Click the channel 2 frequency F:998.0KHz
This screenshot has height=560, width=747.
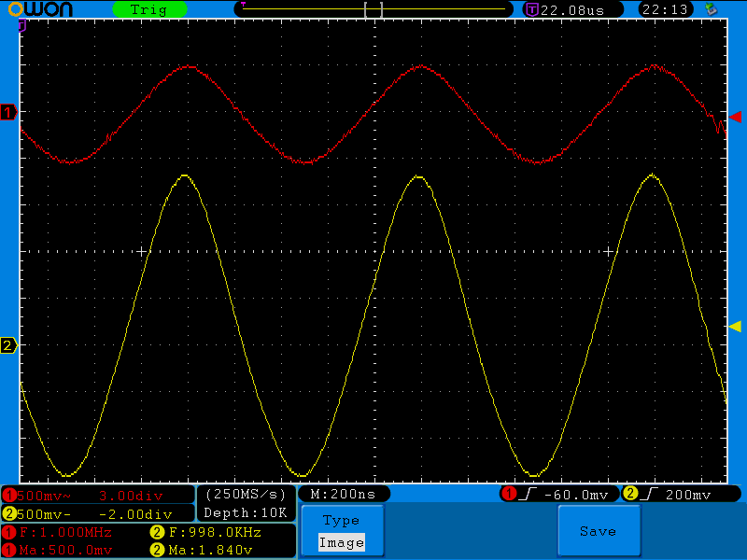click(215, 532)
